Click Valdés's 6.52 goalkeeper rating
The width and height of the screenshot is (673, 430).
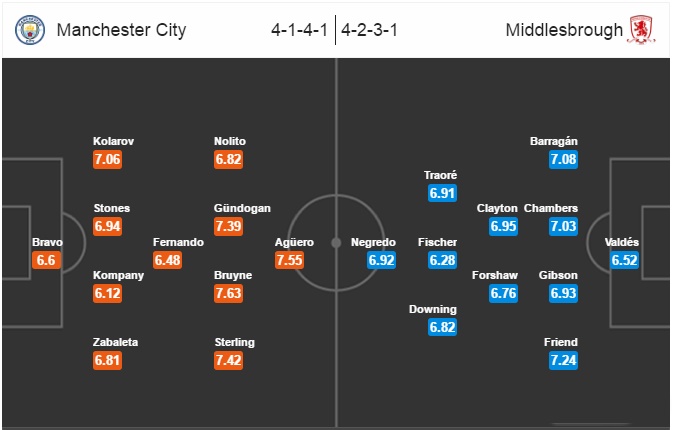point(624,260)
